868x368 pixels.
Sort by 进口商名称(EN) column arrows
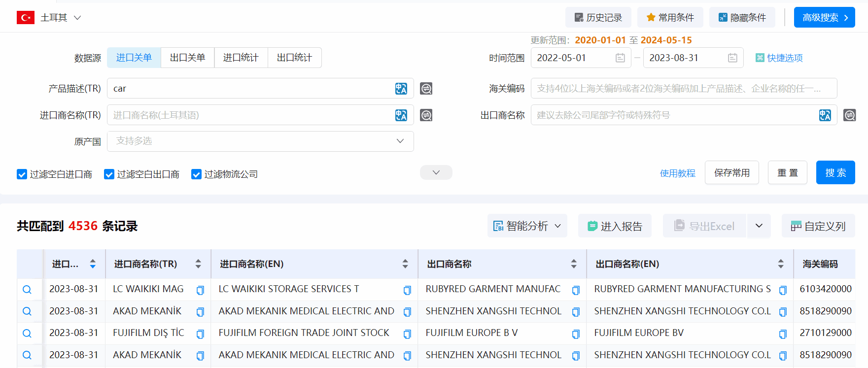[405, 264]
